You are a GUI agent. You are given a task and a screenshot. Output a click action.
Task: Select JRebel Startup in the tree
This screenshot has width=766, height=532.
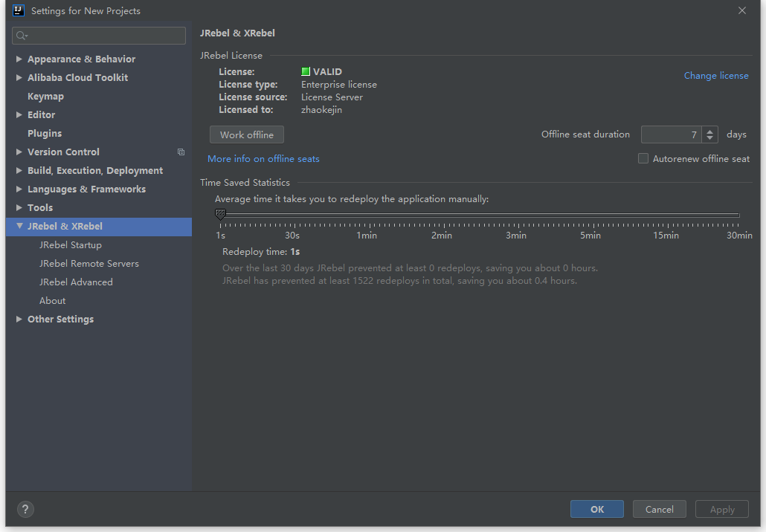click(71, 244)
